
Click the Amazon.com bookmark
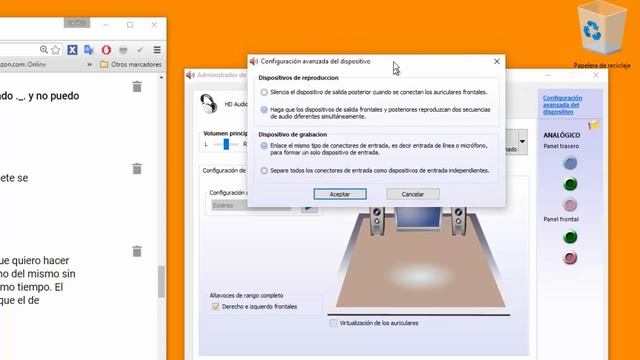pyautogui.click(x=23, y=64)
